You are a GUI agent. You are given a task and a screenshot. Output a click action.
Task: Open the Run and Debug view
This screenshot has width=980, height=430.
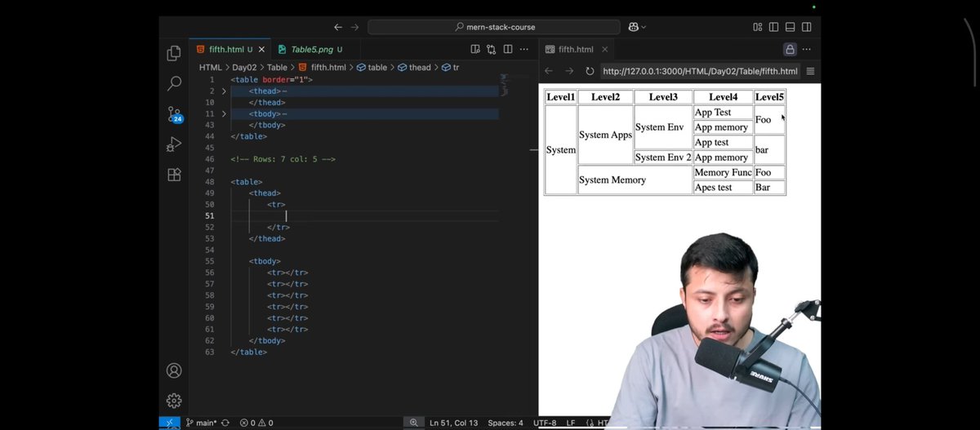tap(174, 144)
